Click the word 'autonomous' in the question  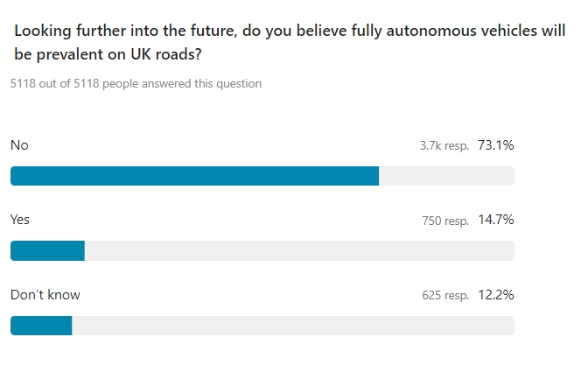431,31
